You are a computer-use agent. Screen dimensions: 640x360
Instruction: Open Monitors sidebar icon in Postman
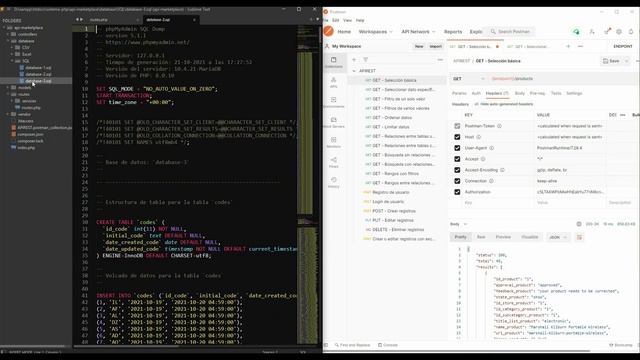pyautogui.click(x=333, y=142)
